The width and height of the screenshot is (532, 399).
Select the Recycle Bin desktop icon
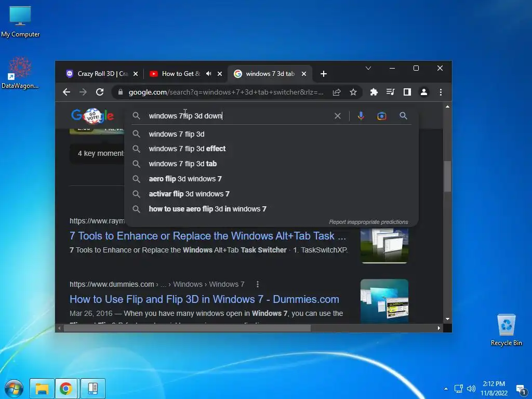point(506,330)
